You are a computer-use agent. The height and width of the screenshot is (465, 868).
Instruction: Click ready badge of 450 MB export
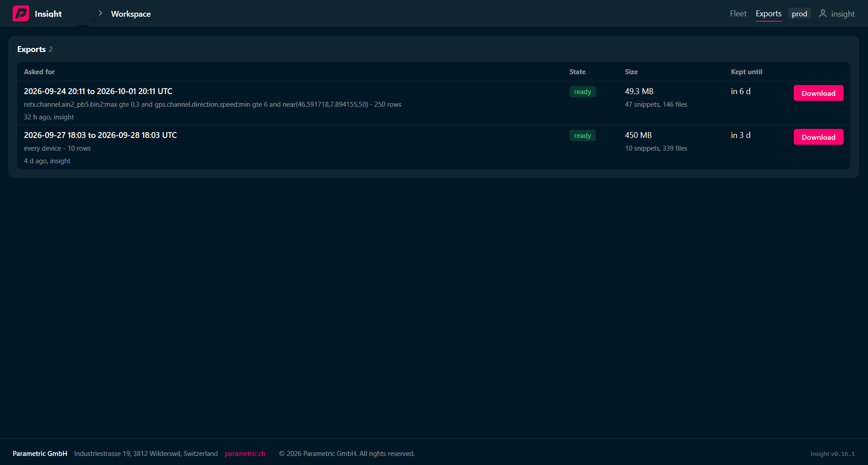pyautogui.click(x=582, y=136)
